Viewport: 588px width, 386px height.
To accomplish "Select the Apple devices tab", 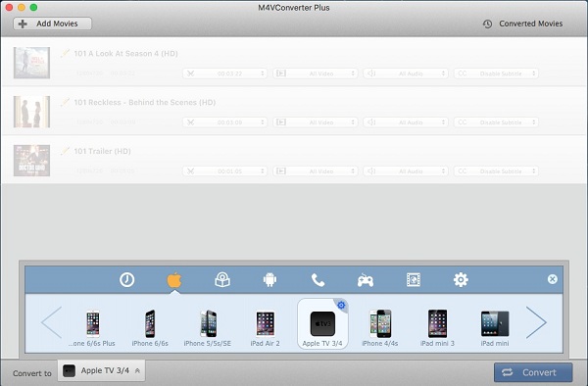I will [174, 279].
